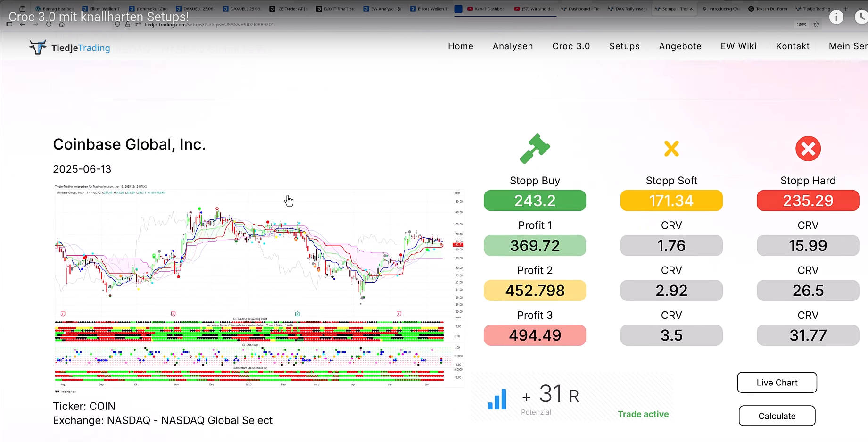Click the green Stopp Buy hammer icon
Screen dimensions: 868x442
[x=535, y=149]
